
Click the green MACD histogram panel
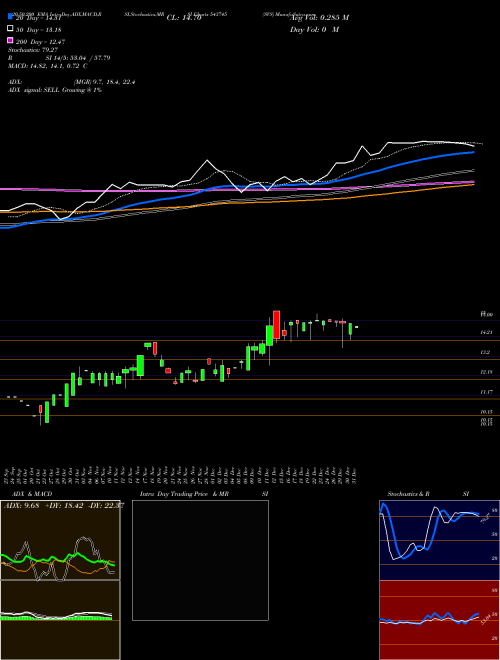coord(60,620)
